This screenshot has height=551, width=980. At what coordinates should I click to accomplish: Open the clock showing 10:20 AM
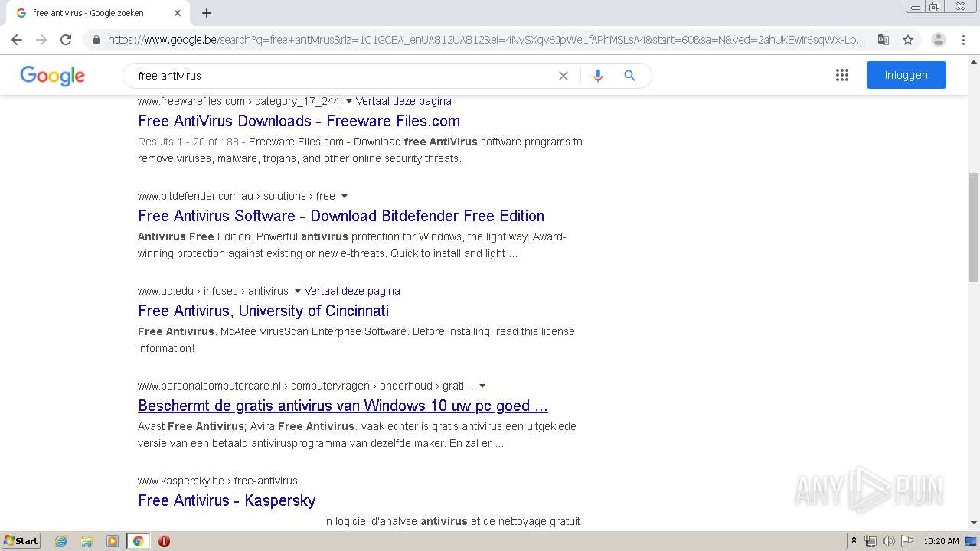[941, 541]
